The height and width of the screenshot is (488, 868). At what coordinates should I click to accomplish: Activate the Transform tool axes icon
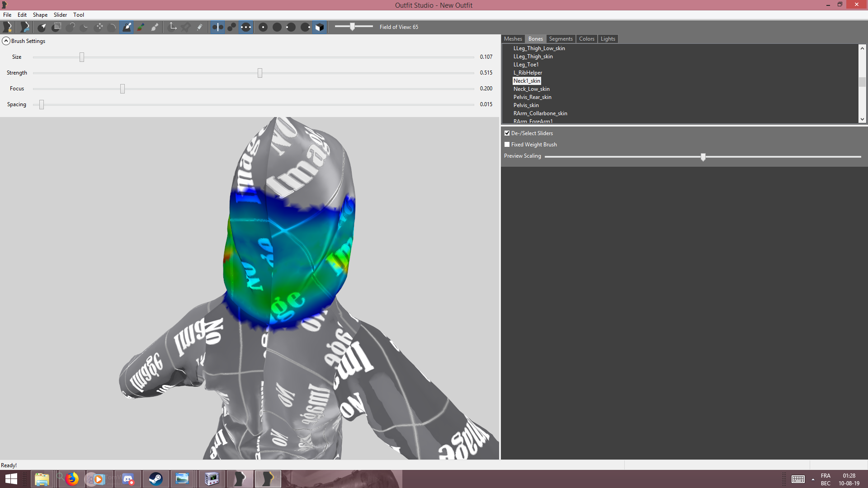173,27
